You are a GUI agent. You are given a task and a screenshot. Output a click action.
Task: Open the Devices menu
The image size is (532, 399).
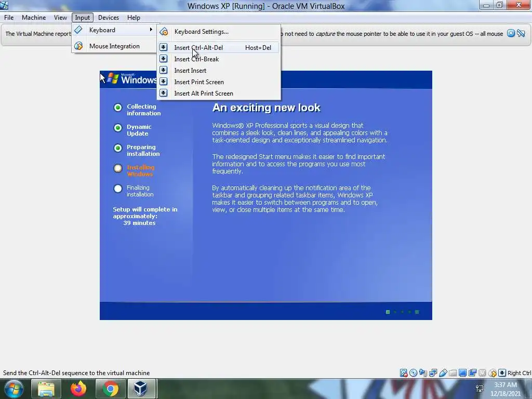pos(109,18)
